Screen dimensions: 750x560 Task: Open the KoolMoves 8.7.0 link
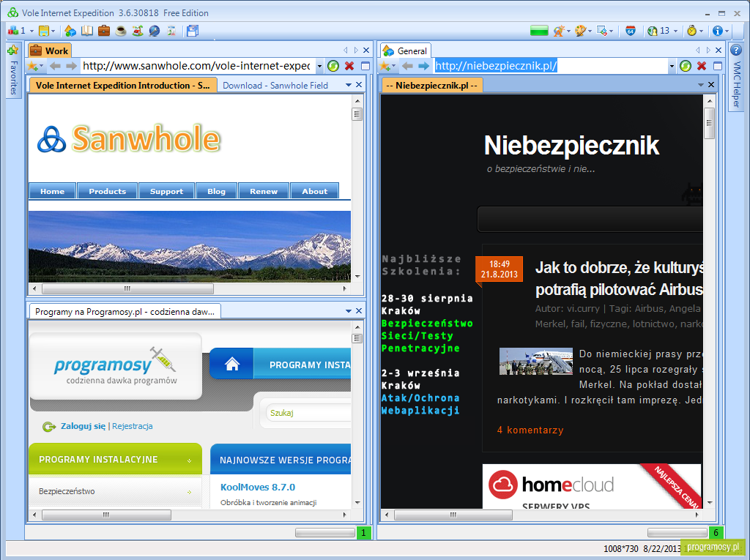[x=258, y=487]
